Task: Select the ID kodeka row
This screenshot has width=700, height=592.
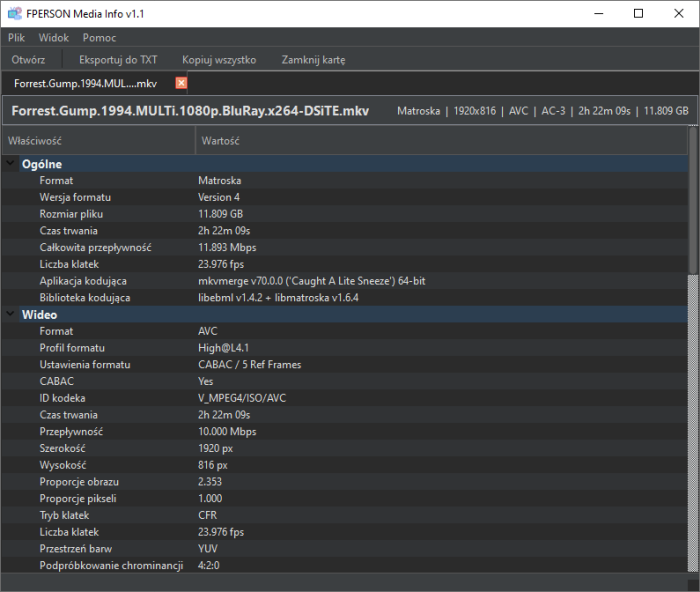Action: click(345, 398)
